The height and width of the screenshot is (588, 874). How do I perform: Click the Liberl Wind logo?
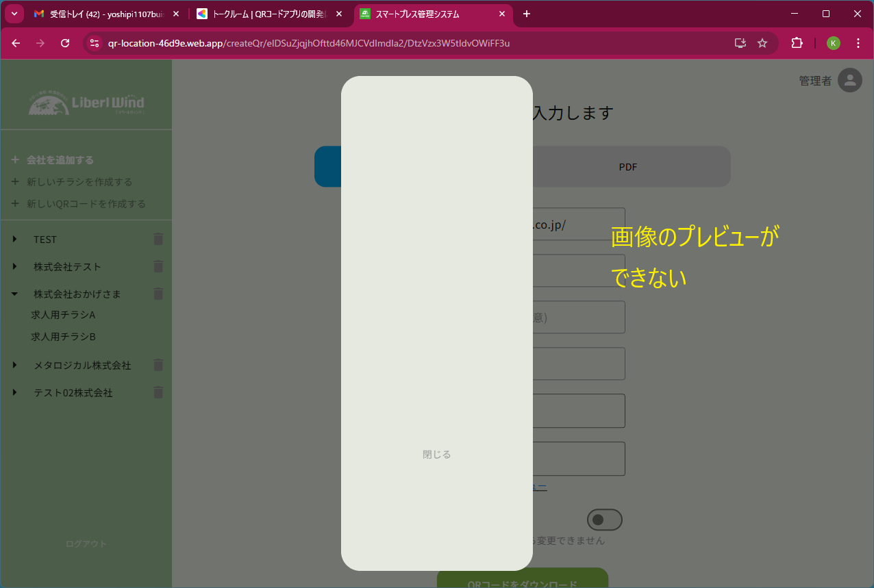point(86,103)
